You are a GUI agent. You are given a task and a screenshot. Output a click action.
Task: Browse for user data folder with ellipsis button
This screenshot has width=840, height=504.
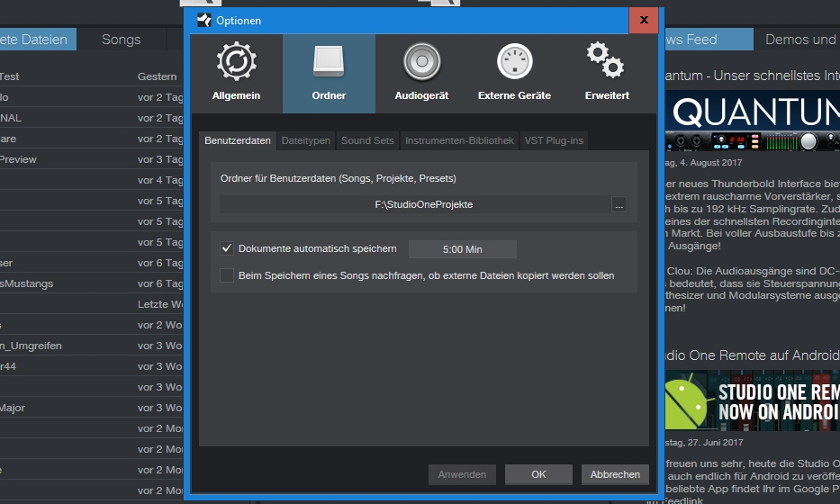(619, 204)
